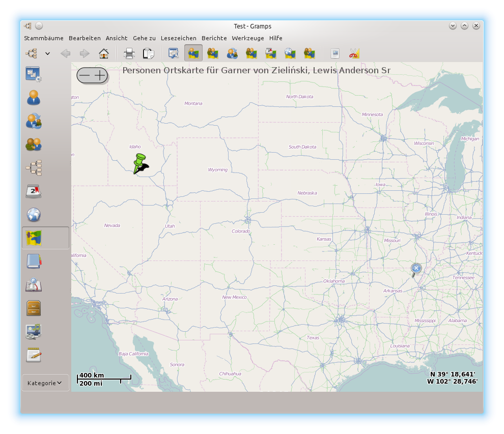
Task: Click the blue magnifier marker near Arkansas
Action: (x=415, y=270)
